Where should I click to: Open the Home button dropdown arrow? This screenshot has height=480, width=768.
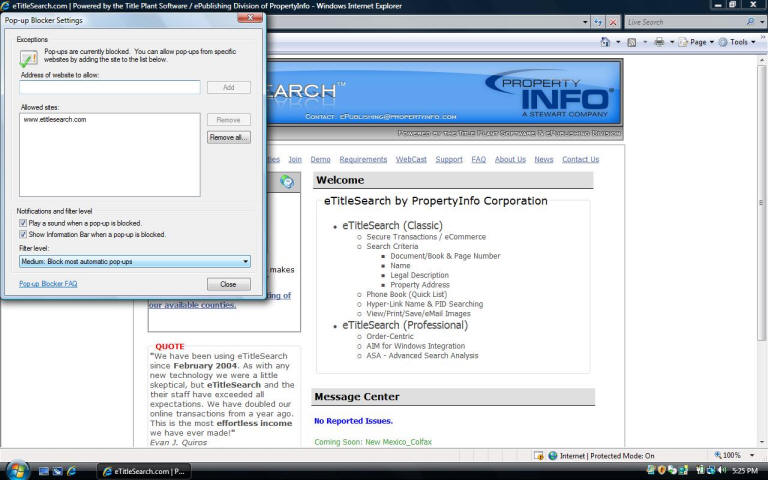[618, 42]
